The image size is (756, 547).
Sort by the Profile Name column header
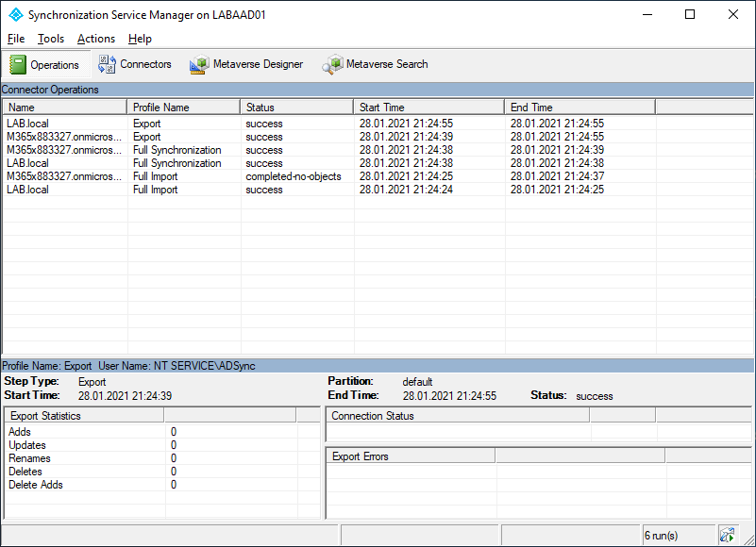(x=183, y=108)
